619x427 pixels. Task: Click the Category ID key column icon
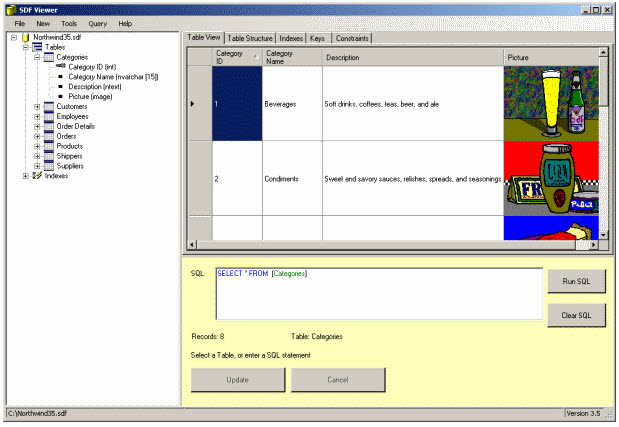61,67
